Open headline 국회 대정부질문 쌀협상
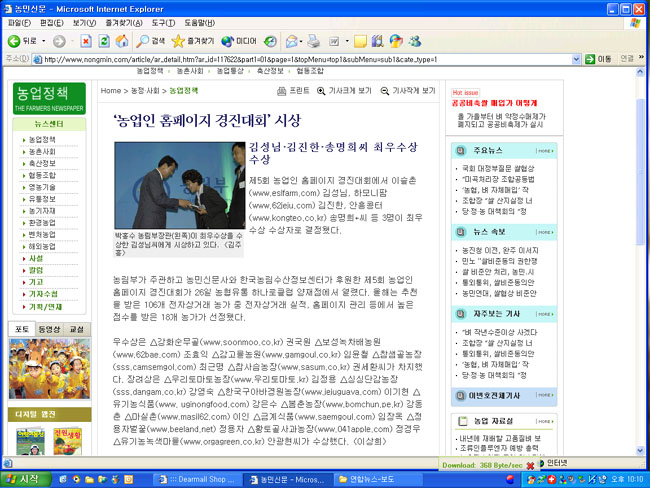 498,168
